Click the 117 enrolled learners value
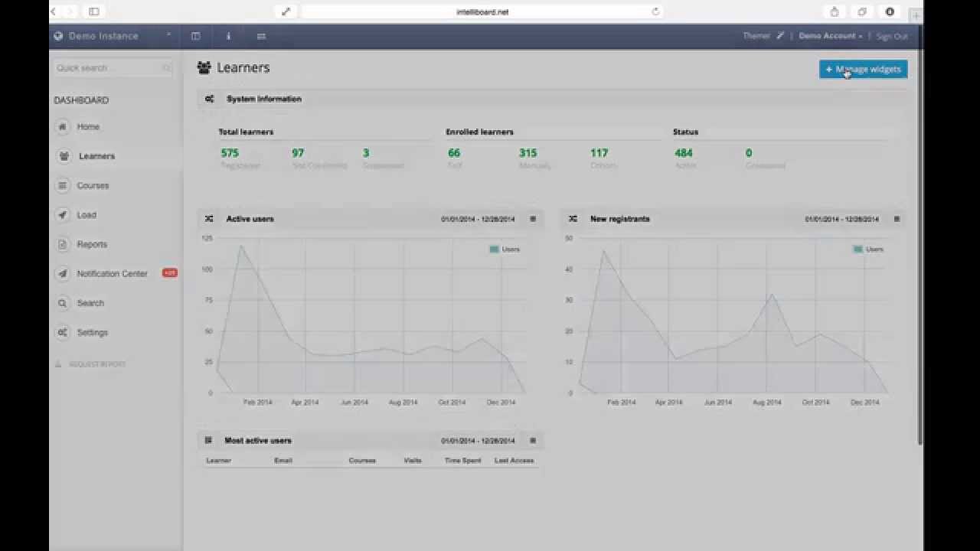Screen dimensions: 980x551 599,153
